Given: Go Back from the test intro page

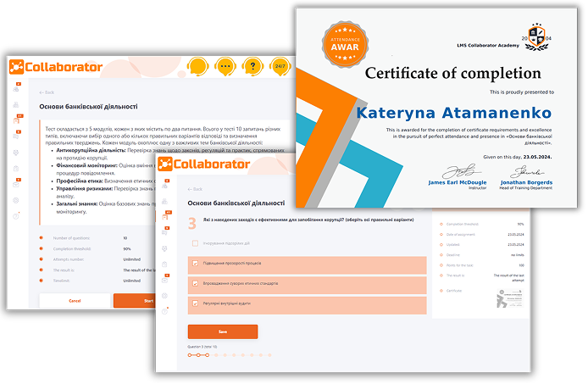Looking at the screenshot, I should 47,92.
